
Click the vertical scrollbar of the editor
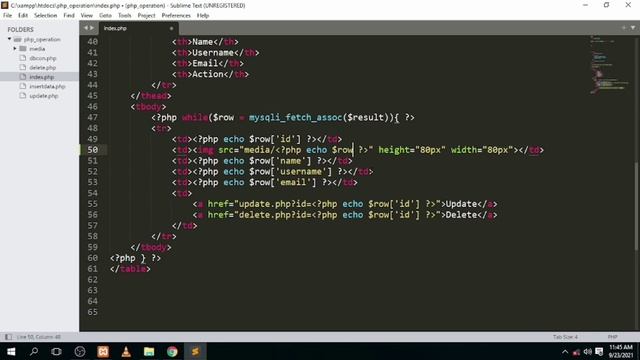637,206
